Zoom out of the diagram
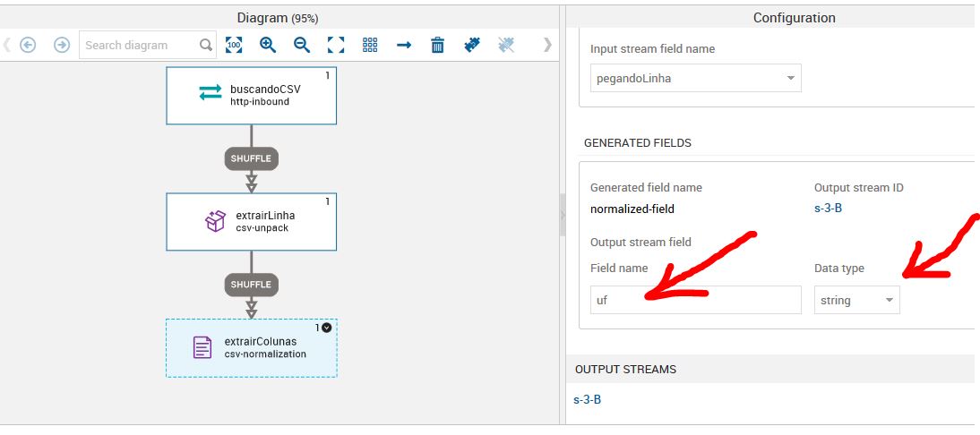Viewport: 980px width, 435px height. [302, 45]
